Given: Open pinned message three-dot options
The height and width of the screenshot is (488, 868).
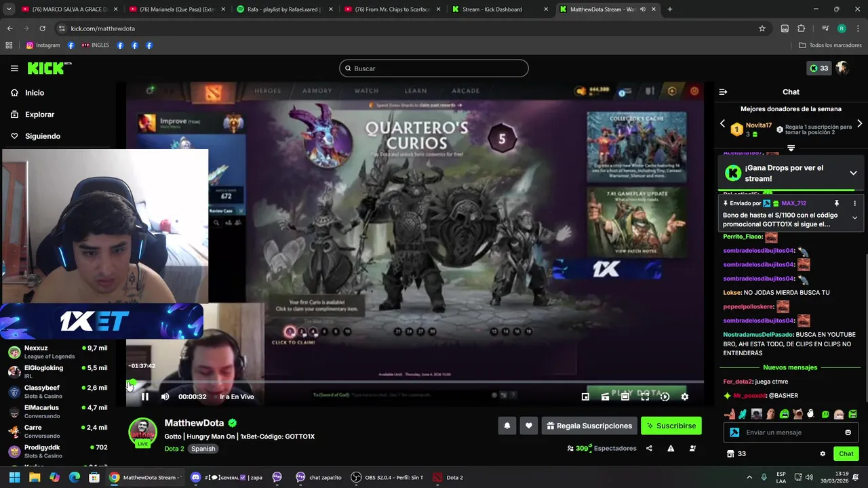Looking at the screenshot, I should coord(854,203).
